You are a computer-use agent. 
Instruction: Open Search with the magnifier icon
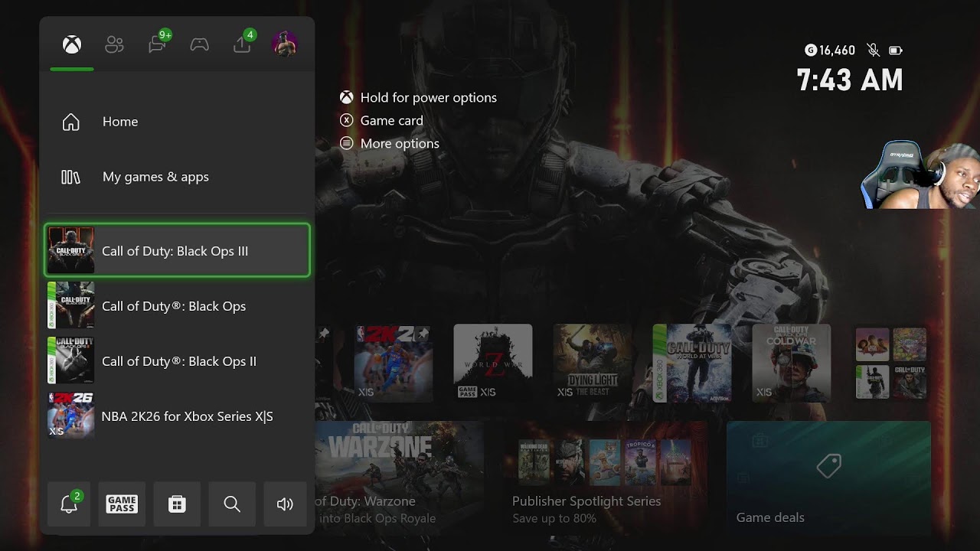(x=232, y=504)
